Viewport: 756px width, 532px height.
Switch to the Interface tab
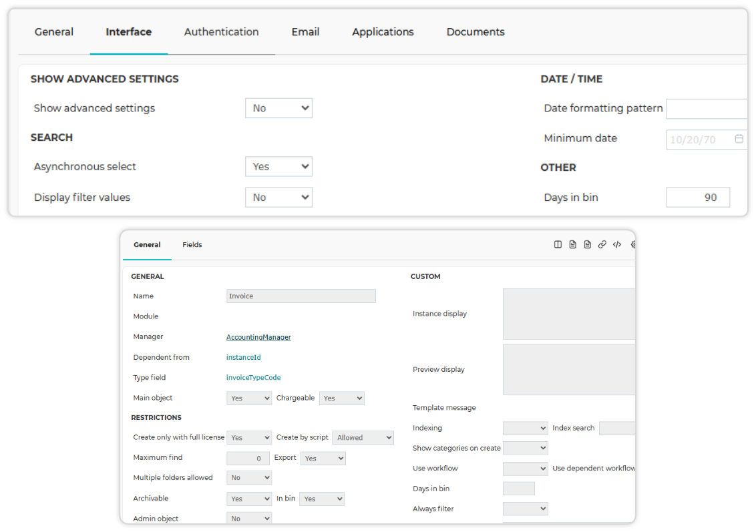click(x=129, y=32)
